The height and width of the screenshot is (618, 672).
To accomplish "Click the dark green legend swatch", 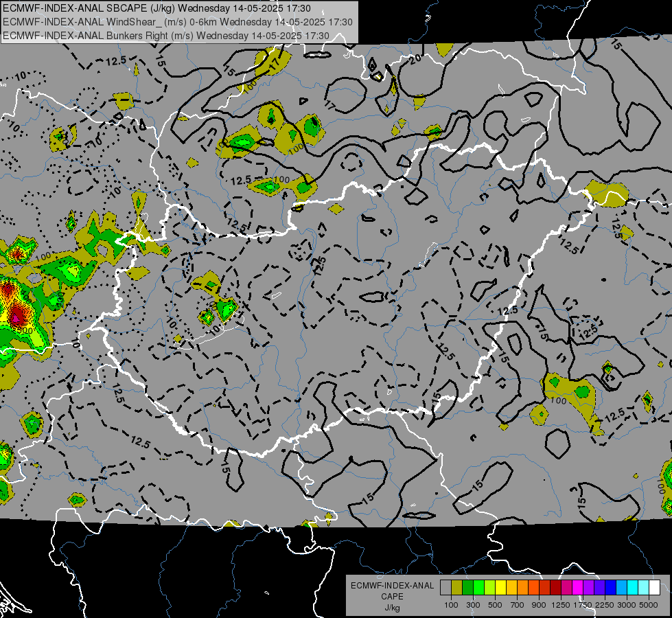I will (467, 587).
